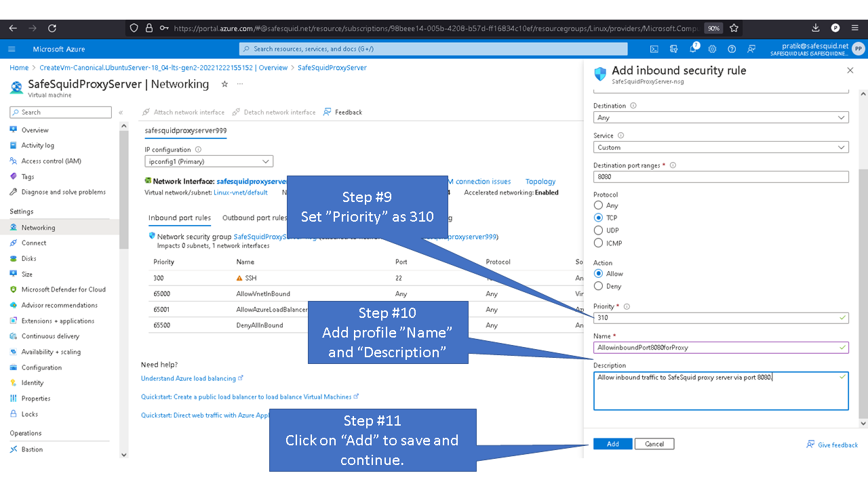Select the AllowVnetInBound rule name

click(263, 293)
